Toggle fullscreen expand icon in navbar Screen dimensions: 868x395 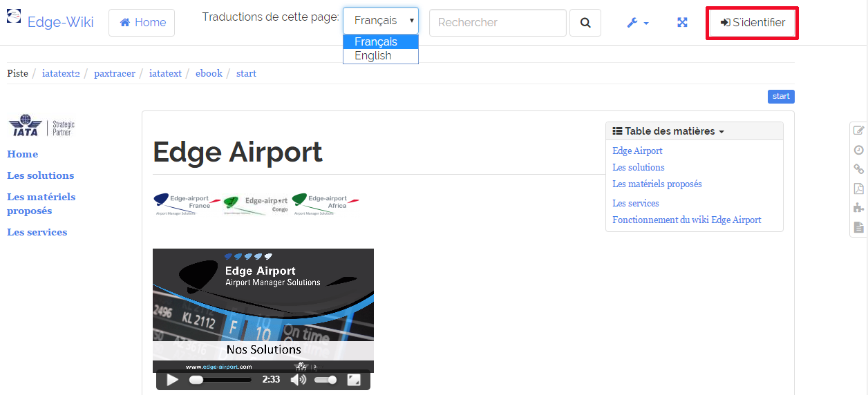click(x=682, y=23)
